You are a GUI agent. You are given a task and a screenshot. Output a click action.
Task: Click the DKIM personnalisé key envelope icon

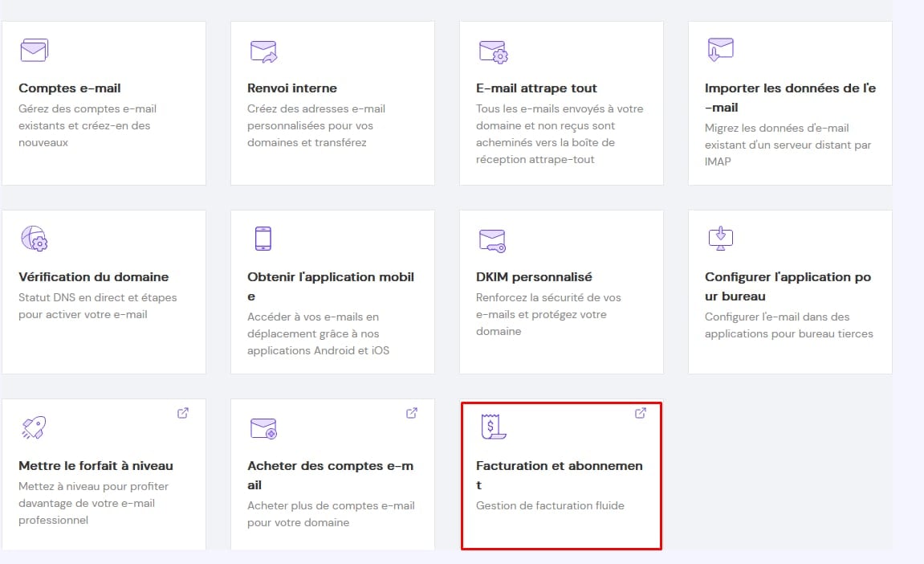[491, 239]
